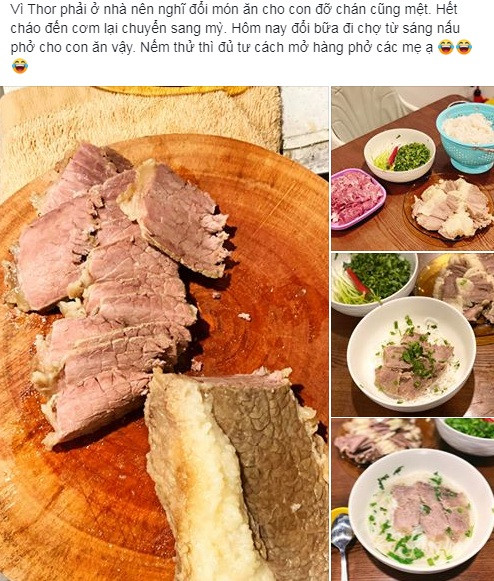Click the second laughing emoji in post
Screen dimensions: 494x581
point(464,47)
